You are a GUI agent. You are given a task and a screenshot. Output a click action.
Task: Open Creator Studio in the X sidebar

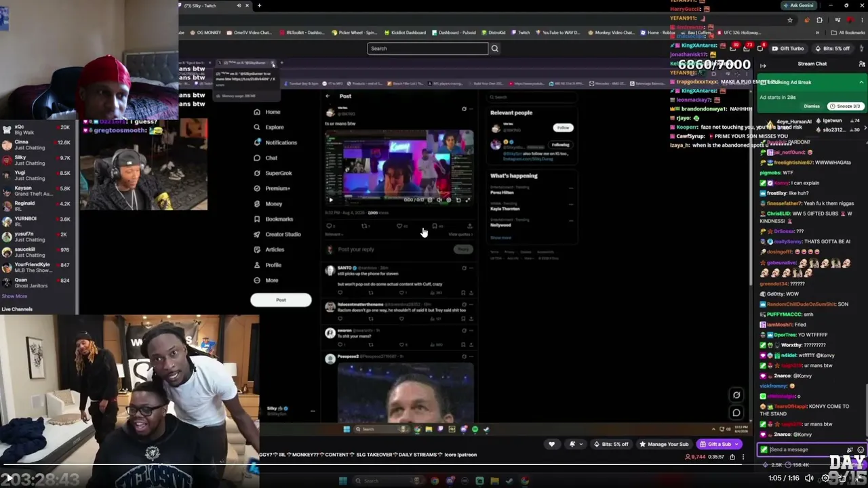(x=277, y=235)
